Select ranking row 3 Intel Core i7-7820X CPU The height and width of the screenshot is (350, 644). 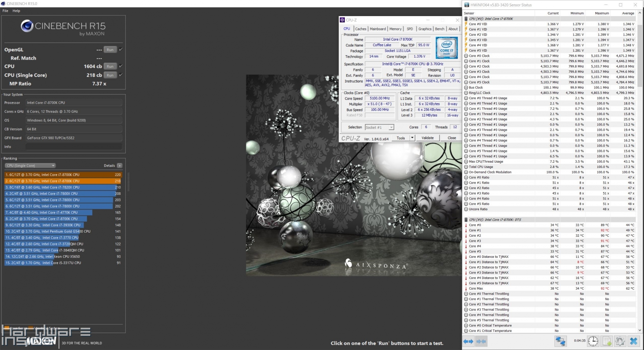coord(63,187)
